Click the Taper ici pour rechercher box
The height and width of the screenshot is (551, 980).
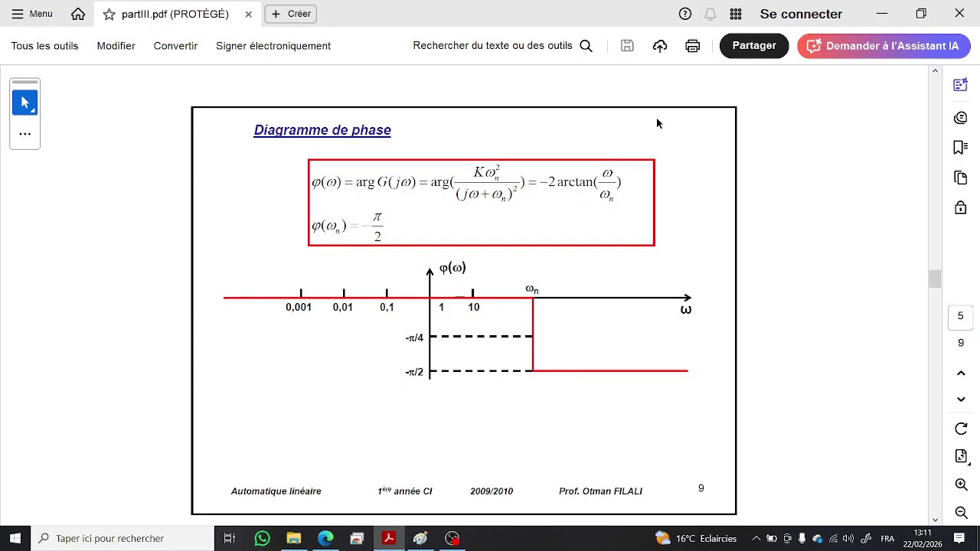(122, 538)
